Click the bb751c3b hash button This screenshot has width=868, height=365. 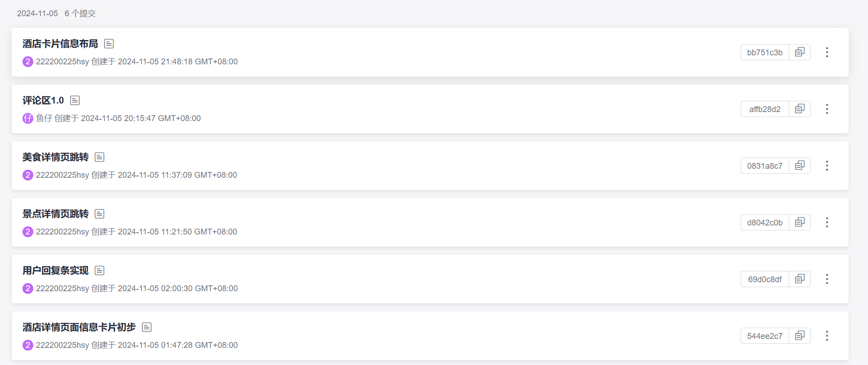[x=765, y=52]
